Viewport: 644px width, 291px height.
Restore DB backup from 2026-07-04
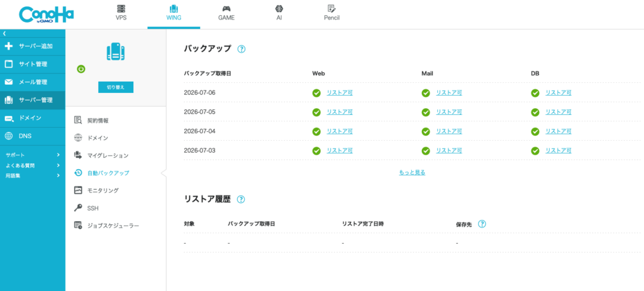pyautogui.click(x=558, y=131)
